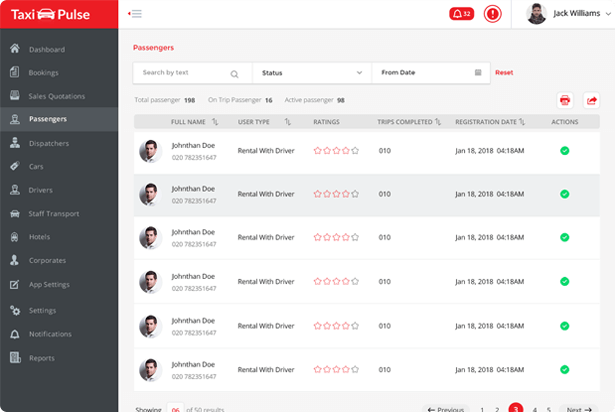Sort table by Full Name
The height and width of the screenshot is (412, 615).
pyautogui.click(x=215, y=122)
